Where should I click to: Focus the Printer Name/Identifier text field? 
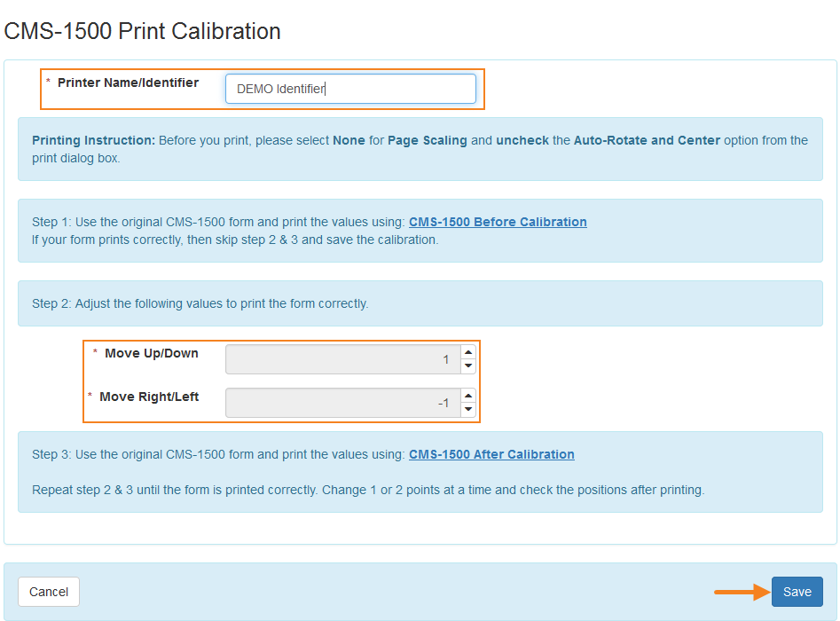click(350, 89)
